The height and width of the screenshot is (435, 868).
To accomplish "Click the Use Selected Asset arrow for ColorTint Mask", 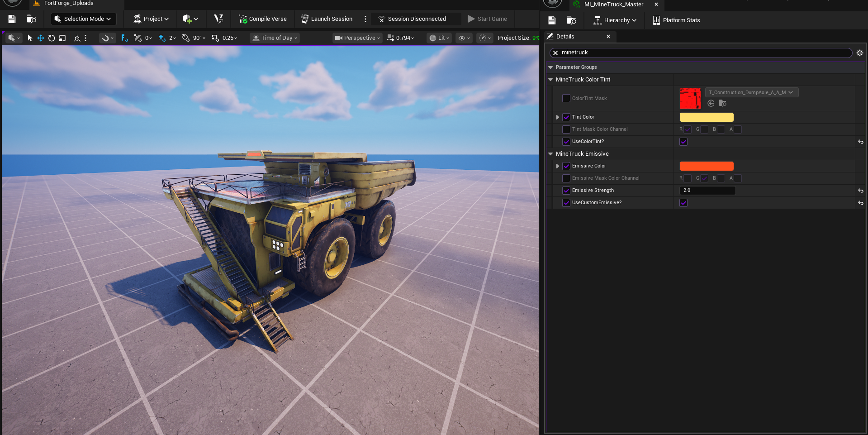I will tap(711, 103).
